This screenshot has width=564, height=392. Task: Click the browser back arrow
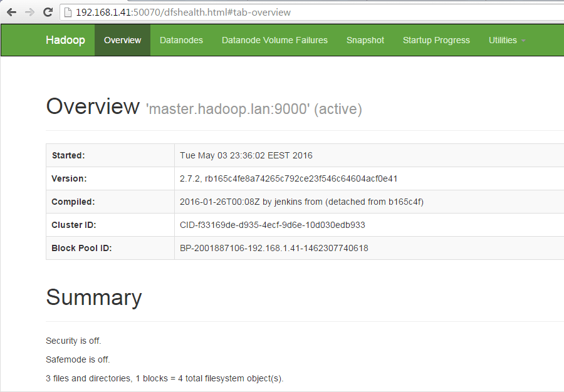coord(11,13)
